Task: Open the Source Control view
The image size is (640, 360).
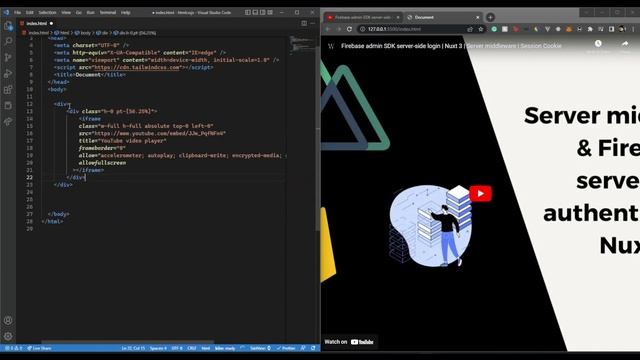Action: (8, 57)
